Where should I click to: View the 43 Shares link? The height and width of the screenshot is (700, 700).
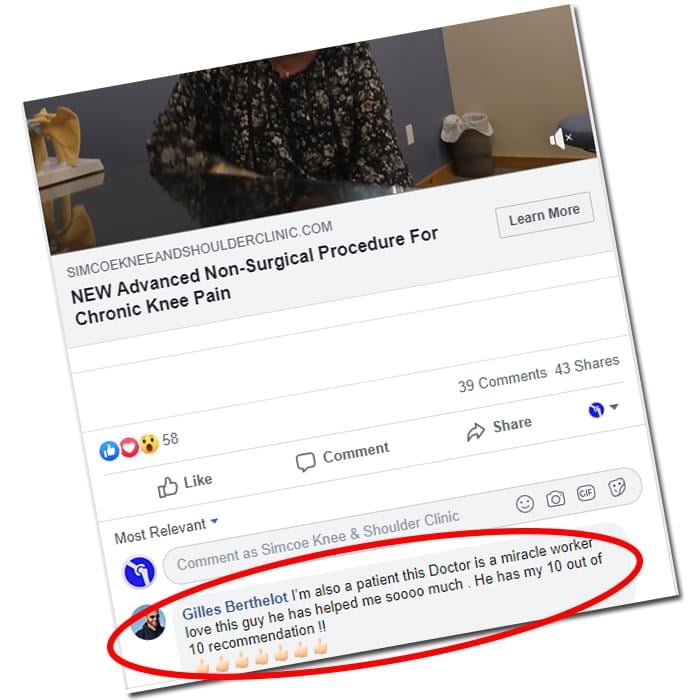pyautogui.click(x=587, y=366)
